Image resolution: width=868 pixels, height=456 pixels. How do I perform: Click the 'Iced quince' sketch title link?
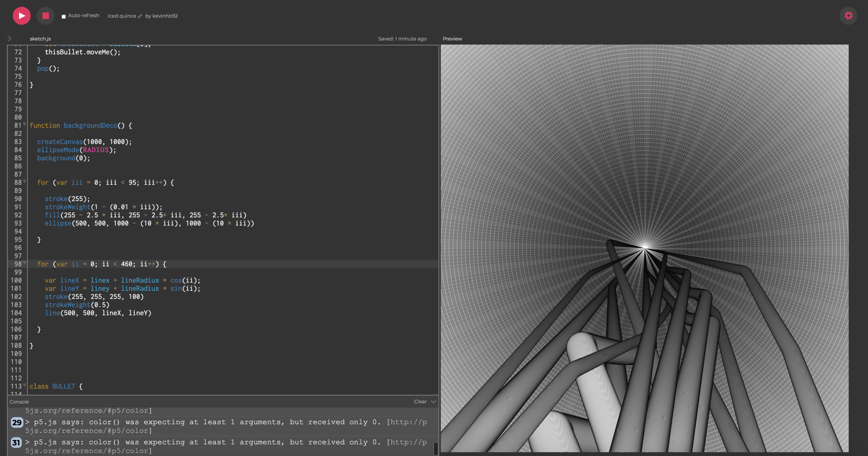pyautogui.click(x=120, y=16)
